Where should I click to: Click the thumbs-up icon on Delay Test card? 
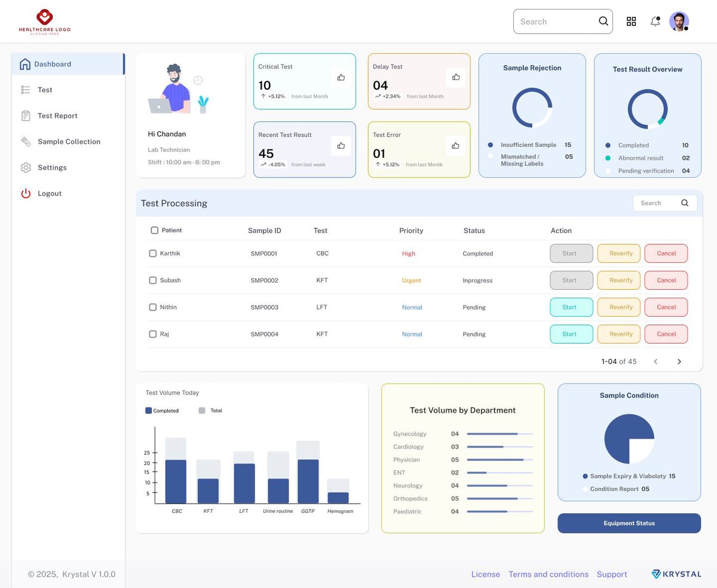[456, 77]
